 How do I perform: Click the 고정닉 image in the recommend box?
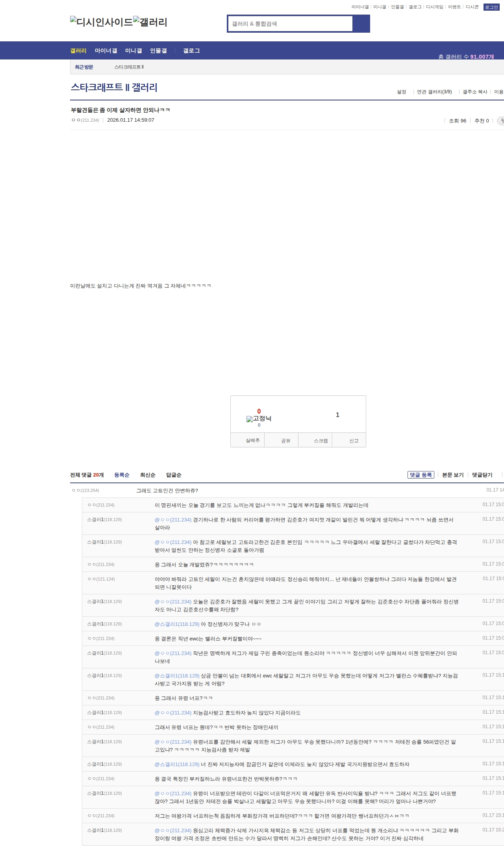pos(259,418)
